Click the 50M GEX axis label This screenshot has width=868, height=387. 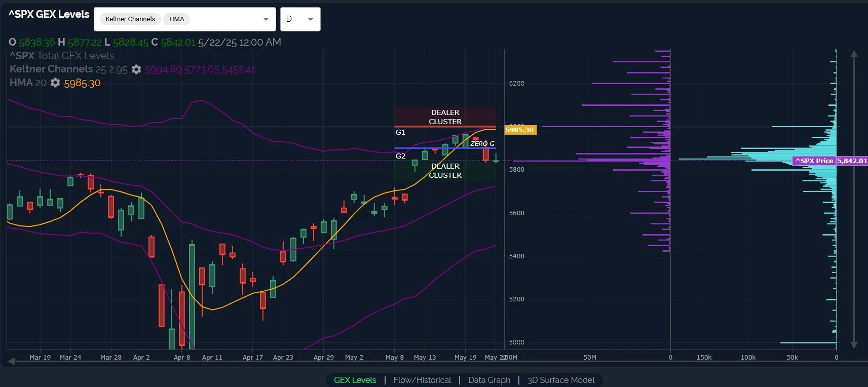[590, 357]
